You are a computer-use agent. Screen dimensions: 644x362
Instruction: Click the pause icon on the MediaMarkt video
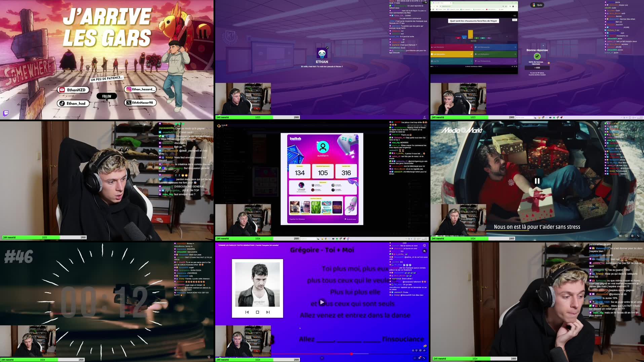(x=537, y=181)
